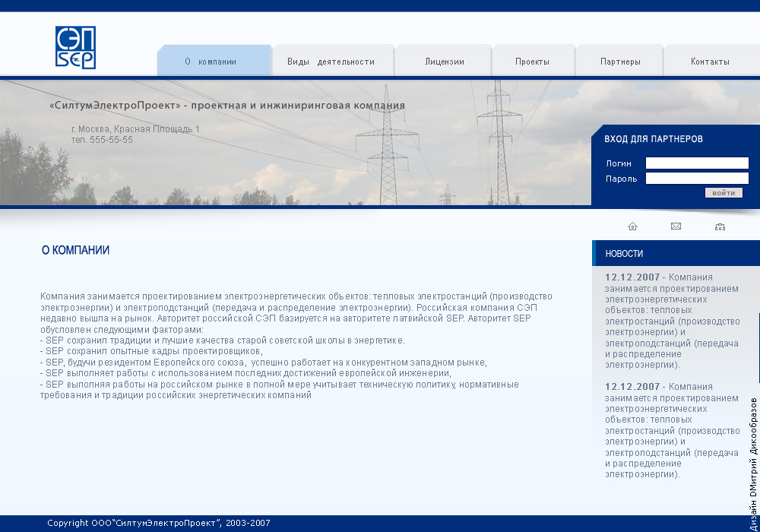Click the «СилтумЭлектроПроект» banner tagline
Image resolution: width=760 pixels, height=532 pixels.
(x=226, y=105)
